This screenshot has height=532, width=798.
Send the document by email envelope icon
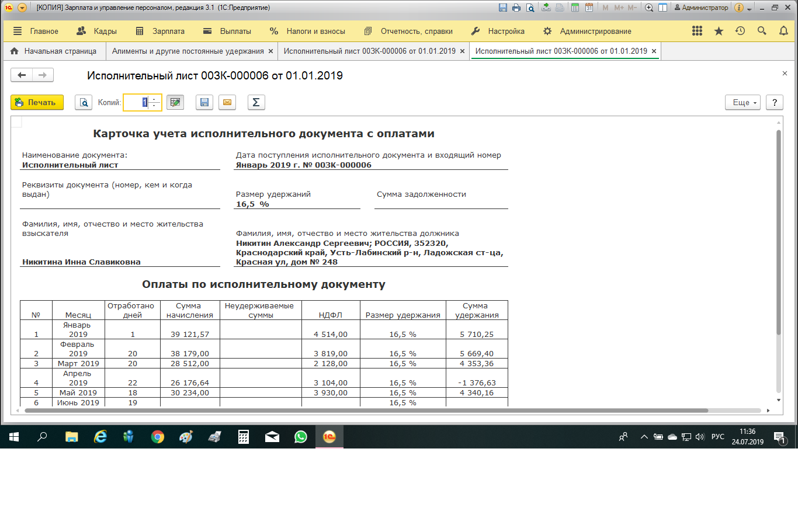pos(227,103)
